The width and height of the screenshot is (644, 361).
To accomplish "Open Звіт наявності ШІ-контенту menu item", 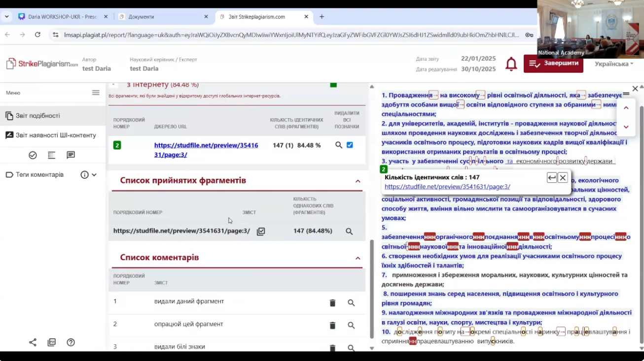I will tap(56, 135).
